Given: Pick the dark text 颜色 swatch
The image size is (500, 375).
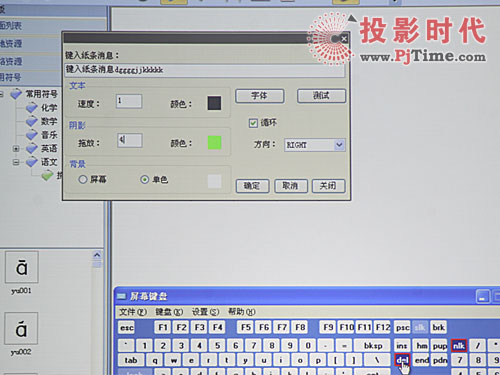Looking at the screenshot, I should pyautogui.click(x=214, y=103).
